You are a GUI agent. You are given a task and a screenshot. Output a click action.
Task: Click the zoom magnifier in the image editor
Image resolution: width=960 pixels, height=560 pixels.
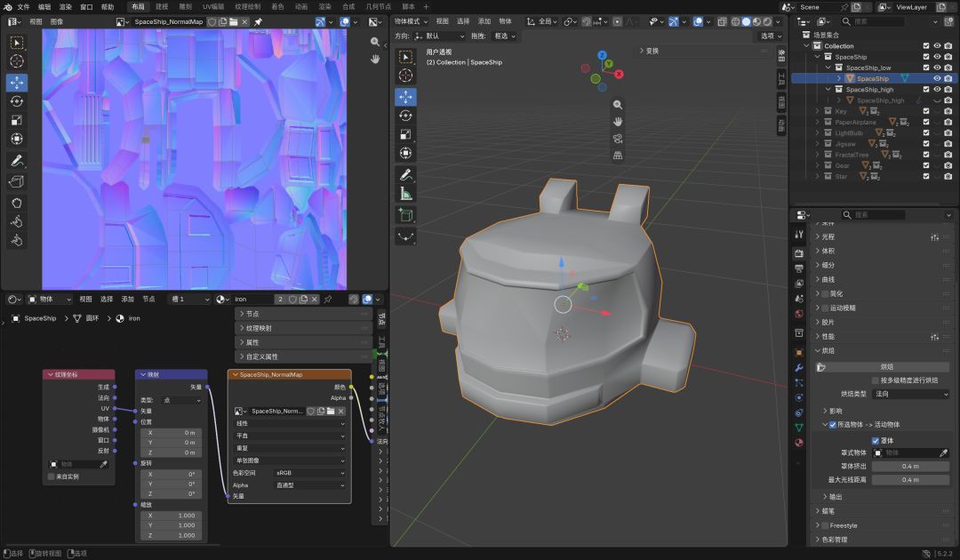coord(375,42)
